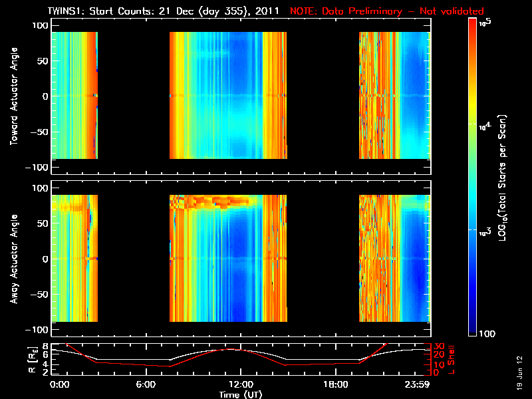Click the orbit radius line plot panel
The image size is (532, 399).
[x=240, y=359]
